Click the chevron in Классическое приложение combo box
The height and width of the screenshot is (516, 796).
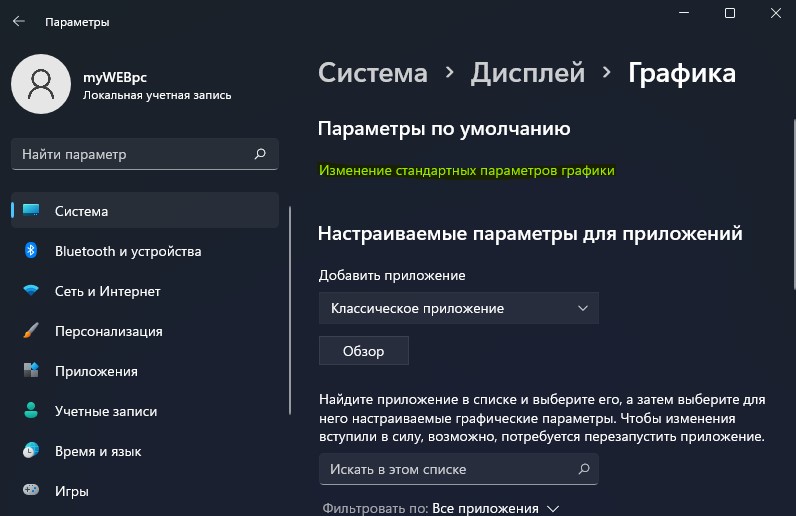click(583, 308)
